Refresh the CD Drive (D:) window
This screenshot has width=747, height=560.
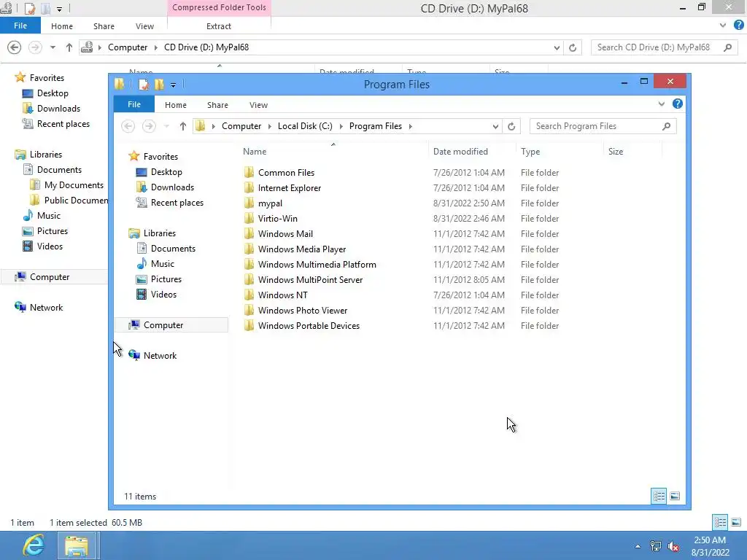coord(573,47)
